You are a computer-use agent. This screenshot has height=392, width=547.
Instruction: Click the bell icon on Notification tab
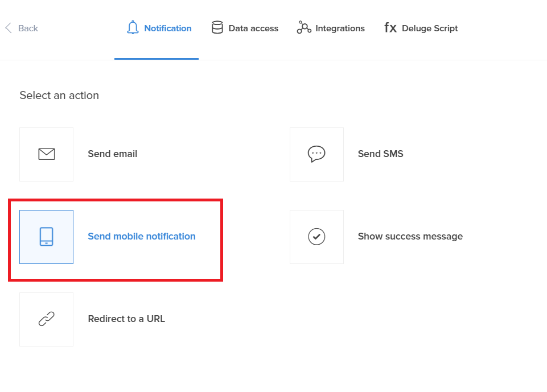(133, 27)
